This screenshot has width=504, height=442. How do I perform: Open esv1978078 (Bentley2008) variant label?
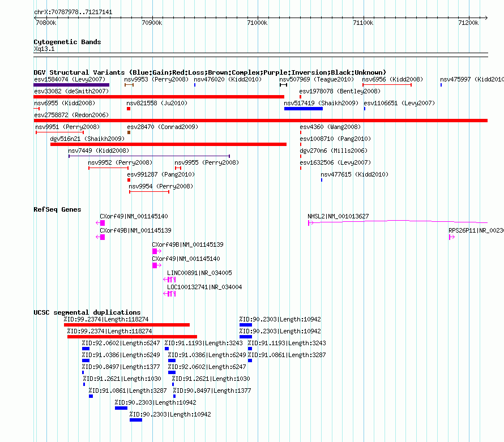340,91
